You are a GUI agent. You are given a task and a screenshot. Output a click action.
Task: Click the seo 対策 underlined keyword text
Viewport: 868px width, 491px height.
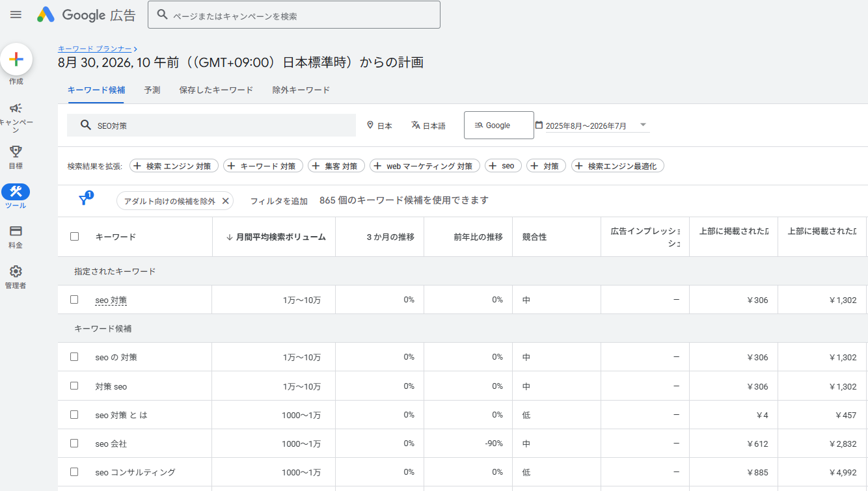[111, 300]
